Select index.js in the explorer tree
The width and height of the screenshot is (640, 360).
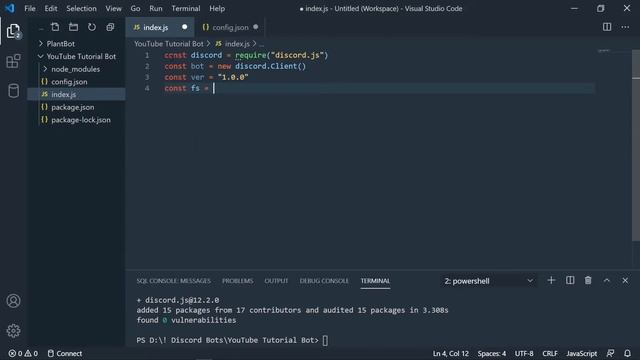coord(76,94)
